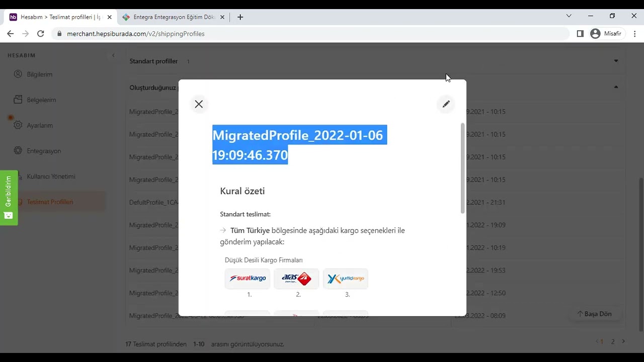Open Bilgilerim menu item
The width and height of the screenshot is (644, 362).
click(40, 74)
